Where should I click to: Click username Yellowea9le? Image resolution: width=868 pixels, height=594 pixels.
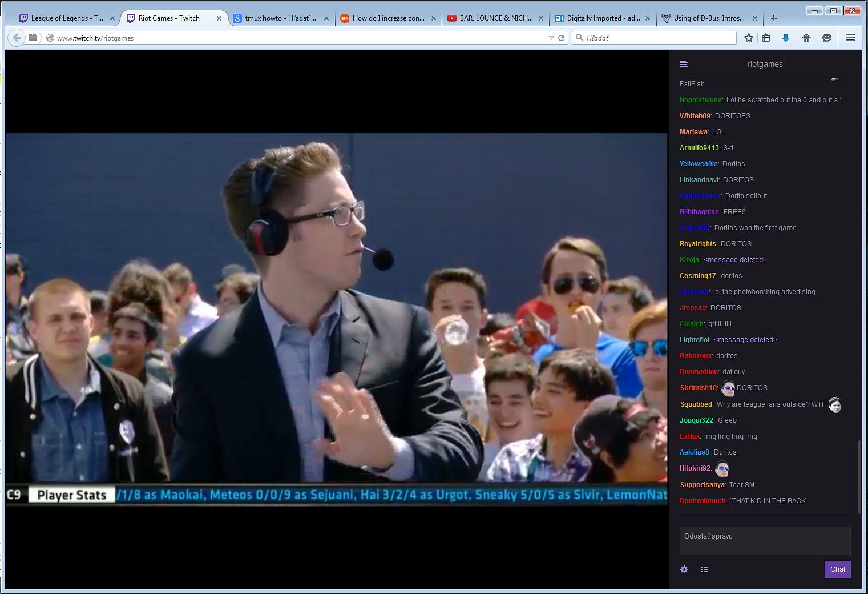(x=699, y=164)
